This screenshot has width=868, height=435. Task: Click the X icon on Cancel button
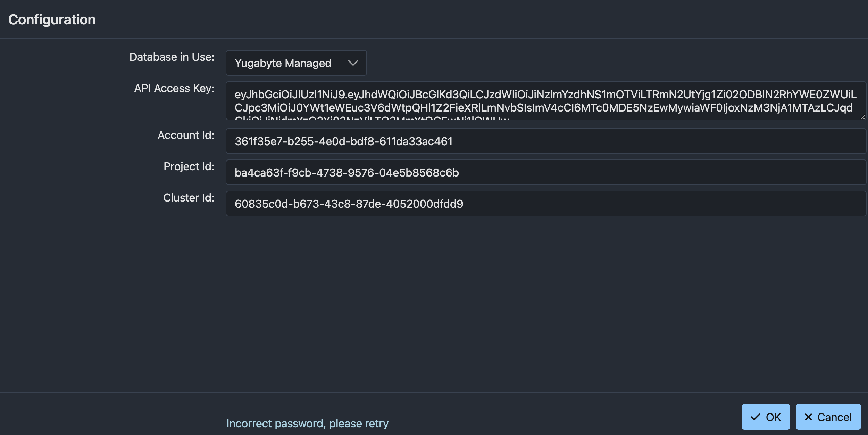pos(808,417)
